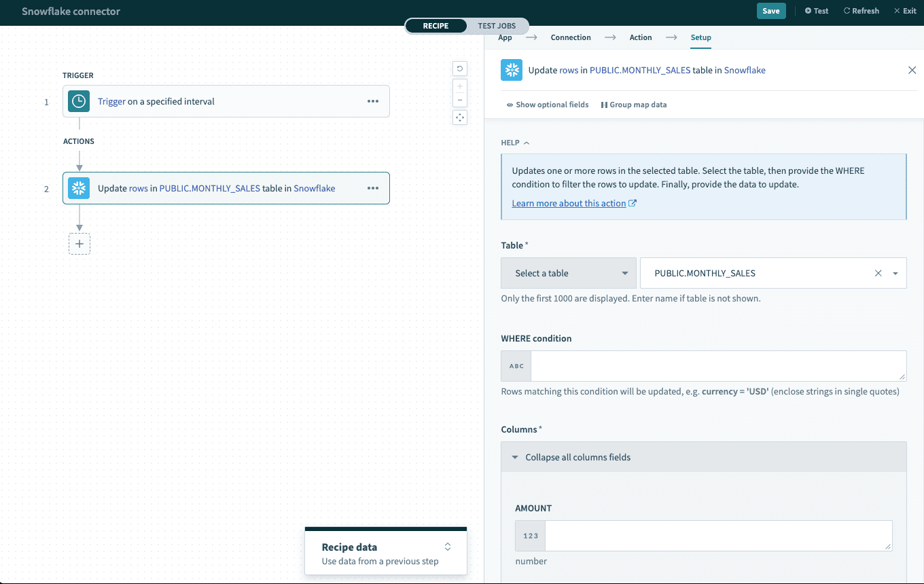The width and height of the screenshot is (924, 584).
Task: Click the 123 number type icon beside AMOUNT
Action: (x=530, y=536)
